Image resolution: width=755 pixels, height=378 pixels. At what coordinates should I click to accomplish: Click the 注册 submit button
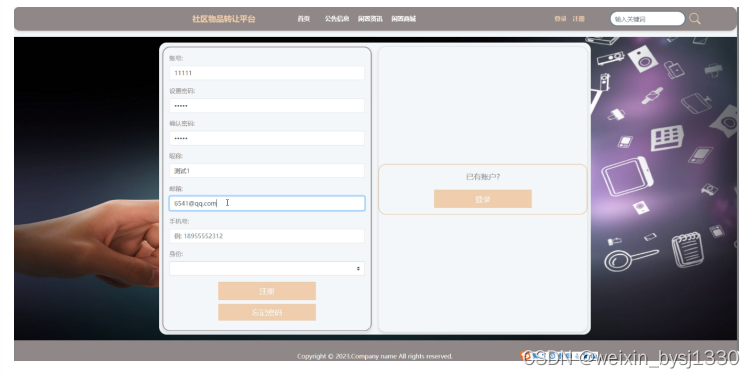click(267, 291)
